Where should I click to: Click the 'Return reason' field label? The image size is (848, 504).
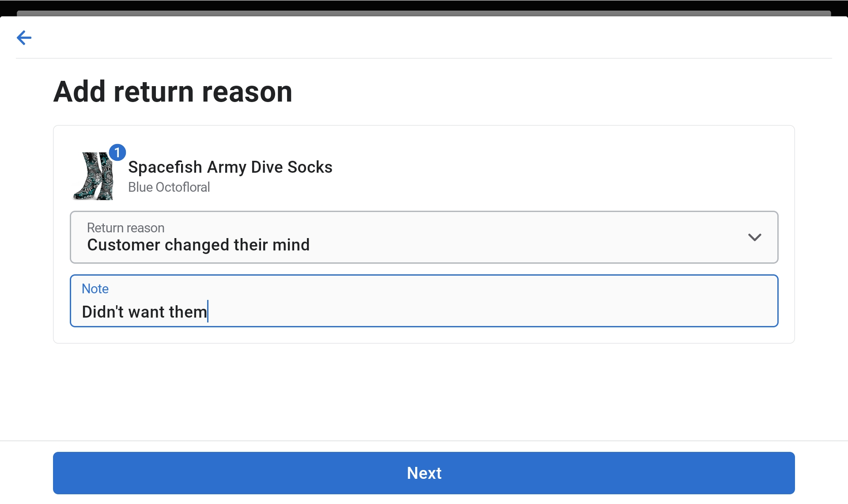[x=125, y=228]
